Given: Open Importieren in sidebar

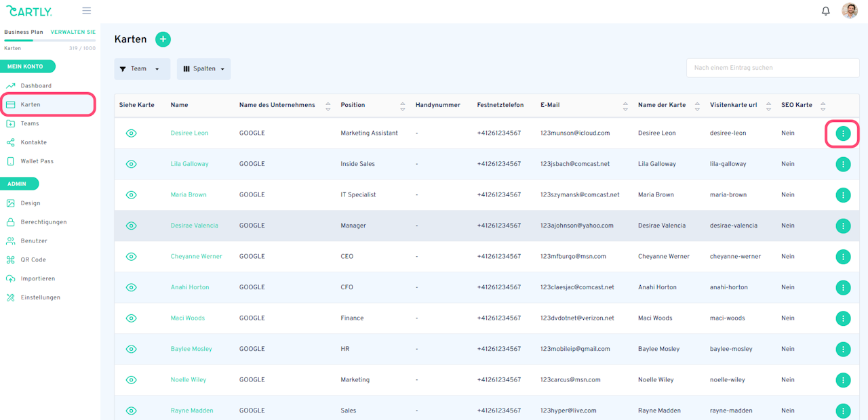Looking at the screenshot, I should click(x=38, y=279).
